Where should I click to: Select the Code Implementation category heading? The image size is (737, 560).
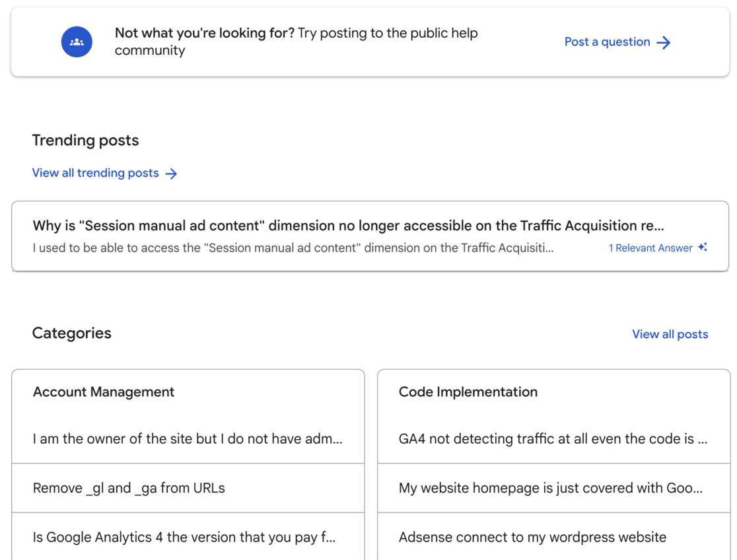[x=468, y=392]
